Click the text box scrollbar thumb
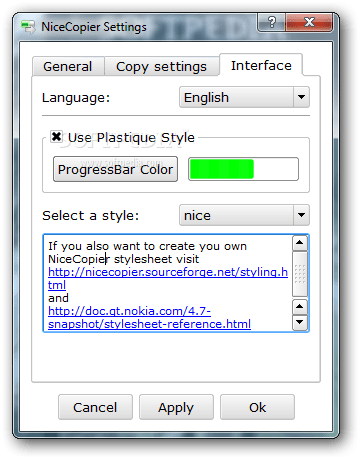Image resolution: width=360 pixels, height=459 pixels. pyautogui.click(x=300, y=274)
